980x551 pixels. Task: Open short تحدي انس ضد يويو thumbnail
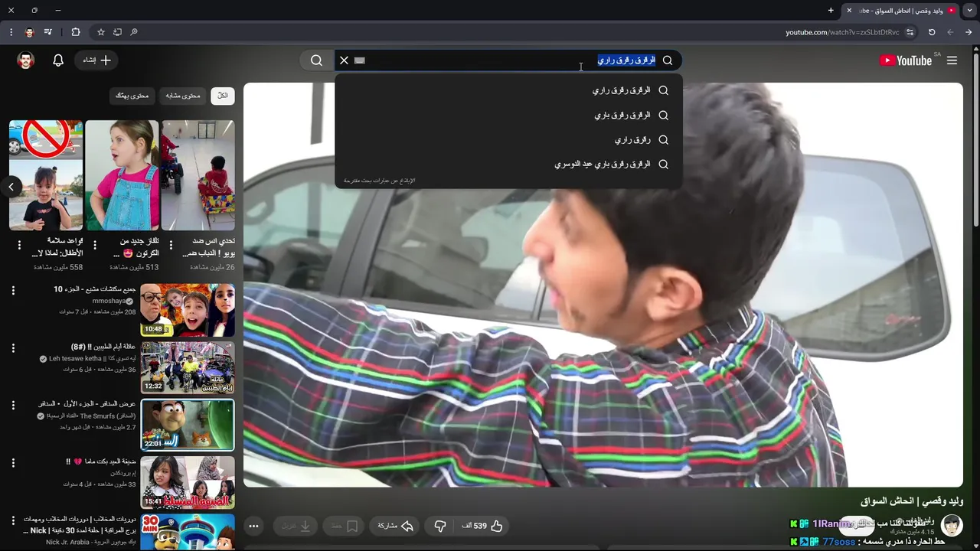coord(198,175)
